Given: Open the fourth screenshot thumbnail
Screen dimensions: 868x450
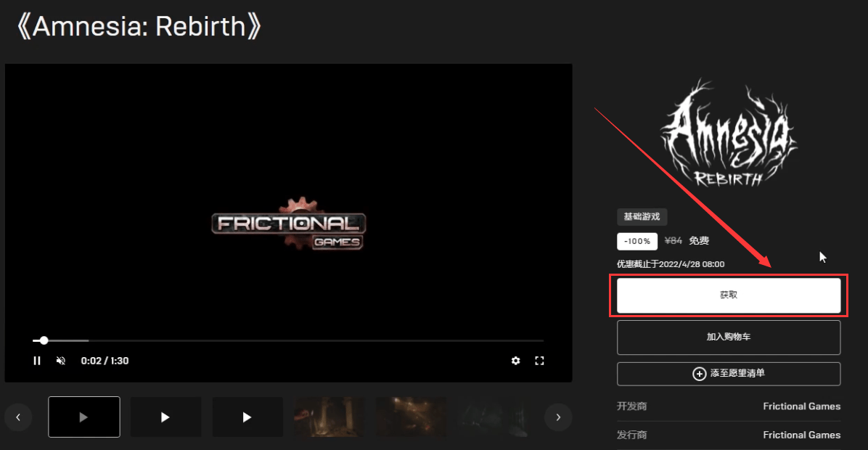Looking at the screenshot, I should [329, 417].
